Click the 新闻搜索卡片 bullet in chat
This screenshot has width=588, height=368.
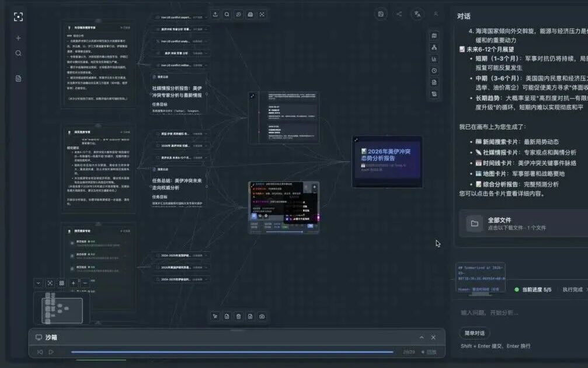[517, 142]
